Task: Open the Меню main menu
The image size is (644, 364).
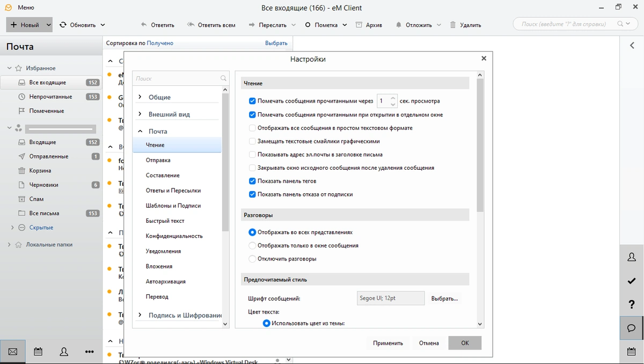Action: pos(26,8)
